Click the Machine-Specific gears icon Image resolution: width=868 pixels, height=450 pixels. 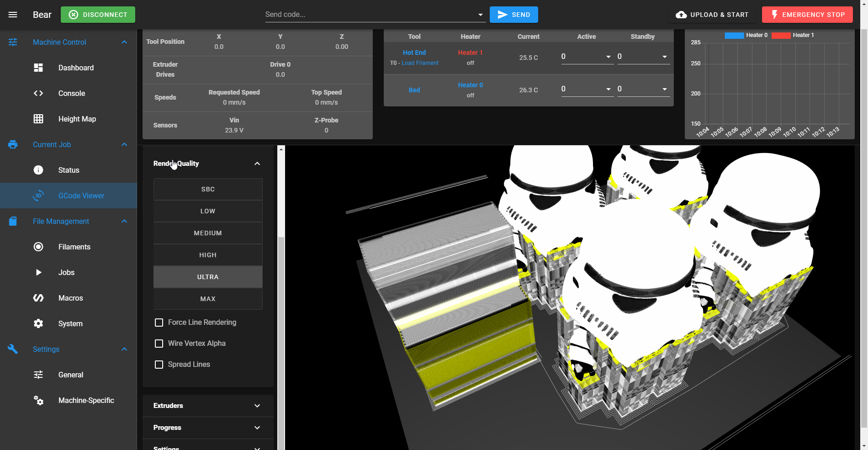pos(38,400)
